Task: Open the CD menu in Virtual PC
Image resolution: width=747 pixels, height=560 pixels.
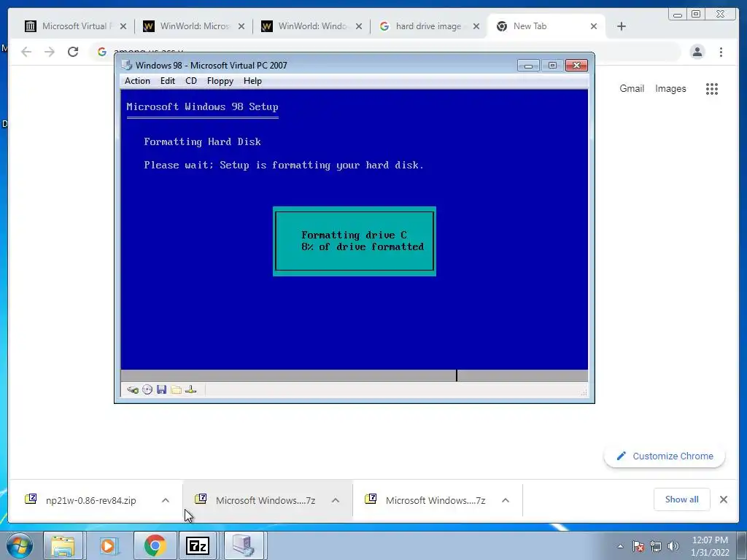Action: (x=191, y=81)
